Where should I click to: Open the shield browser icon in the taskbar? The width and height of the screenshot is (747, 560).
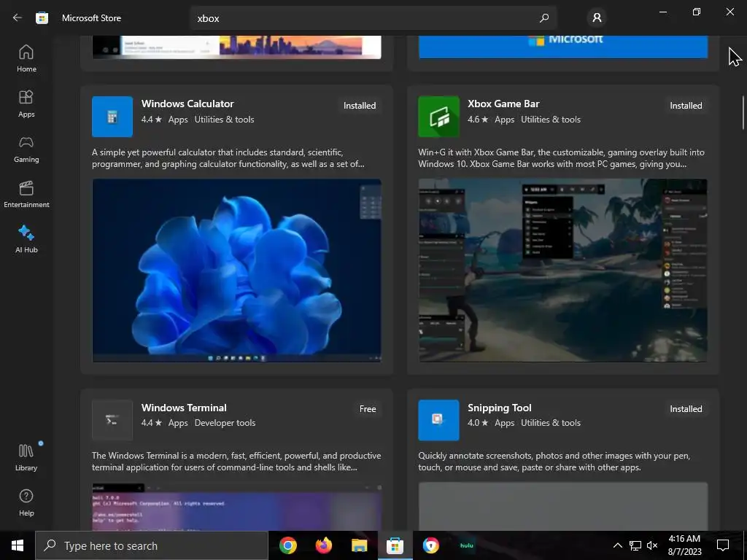tap(430, 545)
